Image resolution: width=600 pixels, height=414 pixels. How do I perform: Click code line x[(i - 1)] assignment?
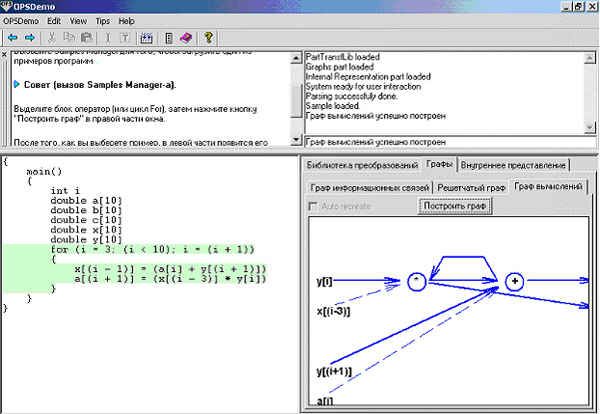point(170,269)
